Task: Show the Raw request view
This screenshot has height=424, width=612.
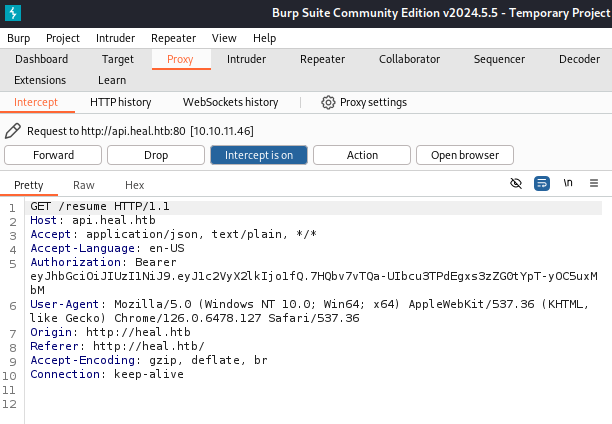Action: 84,185
